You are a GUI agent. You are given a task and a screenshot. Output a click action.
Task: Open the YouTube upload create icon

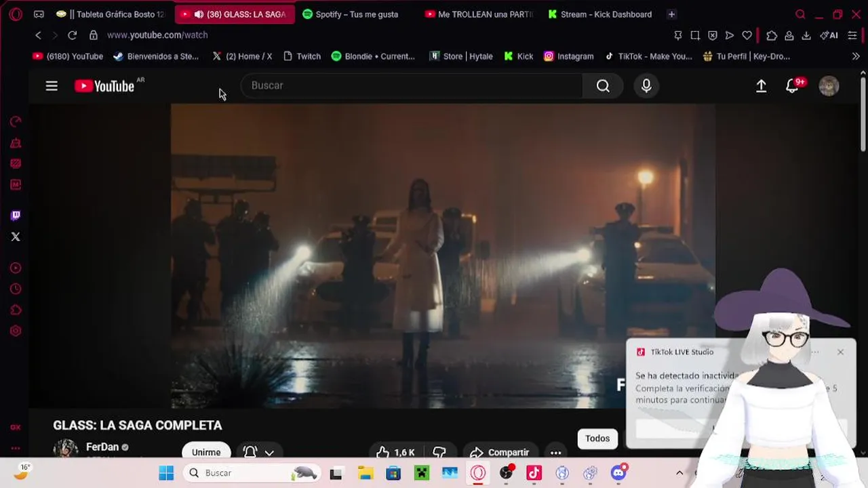click(761, 86)
